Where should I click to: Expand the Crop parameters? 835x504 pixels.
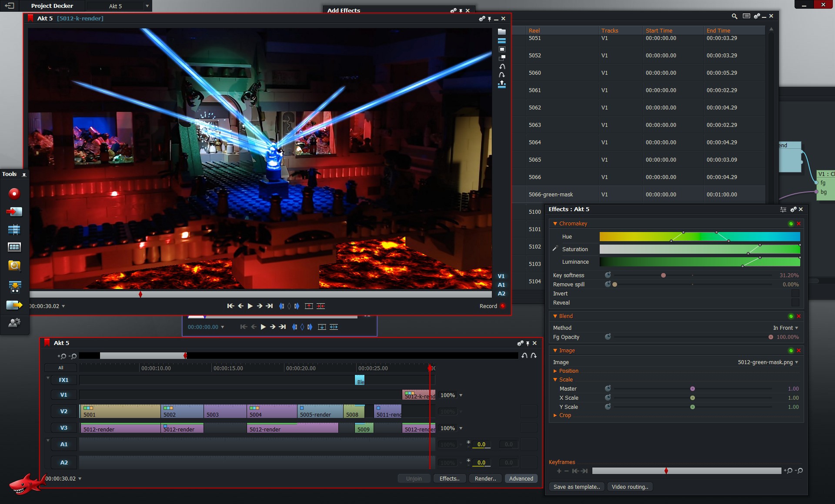click(555, 415)
